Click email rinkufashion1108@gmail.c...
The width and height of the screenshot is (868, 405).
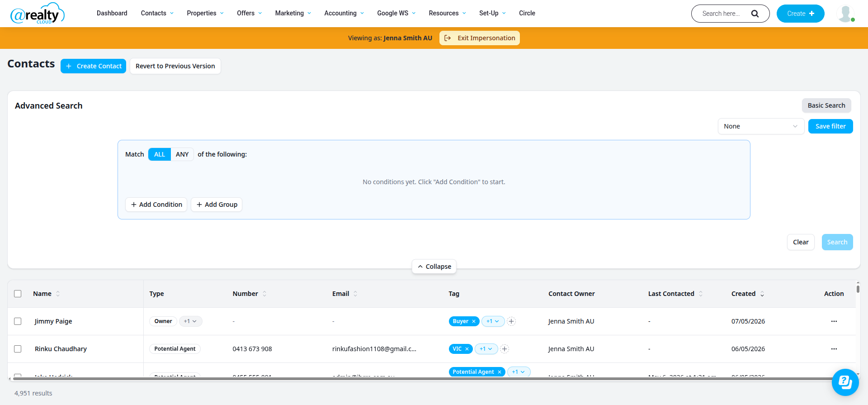(x=374, y=349)
